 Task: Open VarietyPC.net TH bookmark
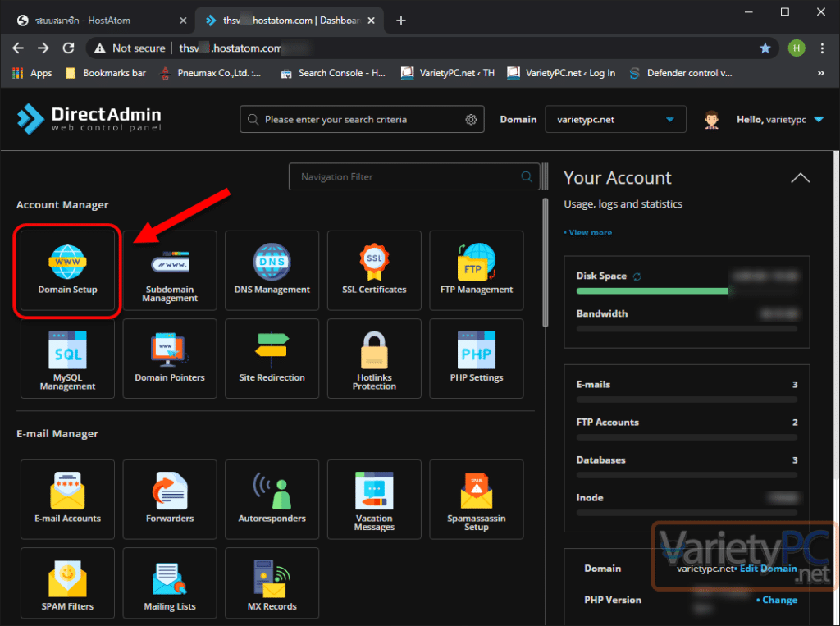click(448, 73)
